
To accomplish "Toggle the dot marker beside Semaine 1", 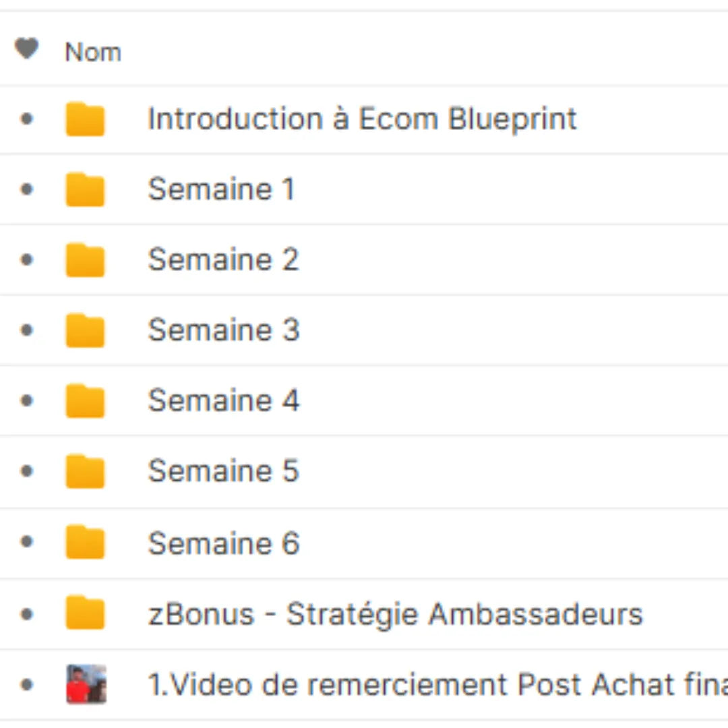I will coord(26,189).
